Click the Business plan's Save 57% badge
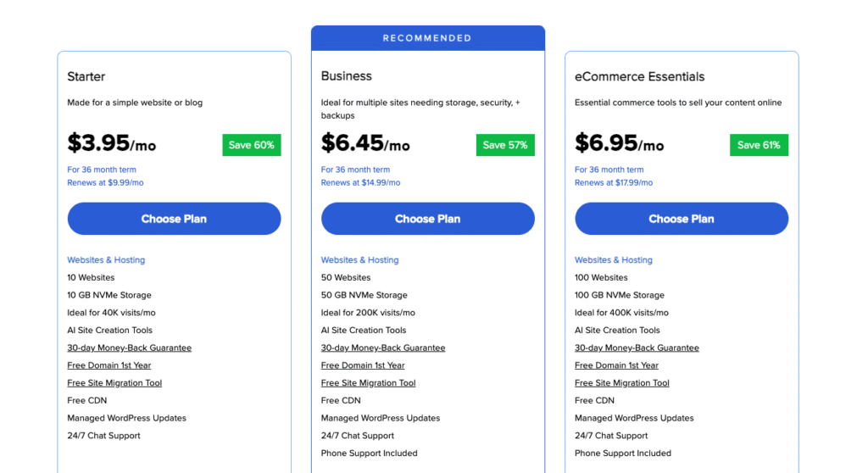Screen dimensions: 868x473 click(x=505, y=145)
